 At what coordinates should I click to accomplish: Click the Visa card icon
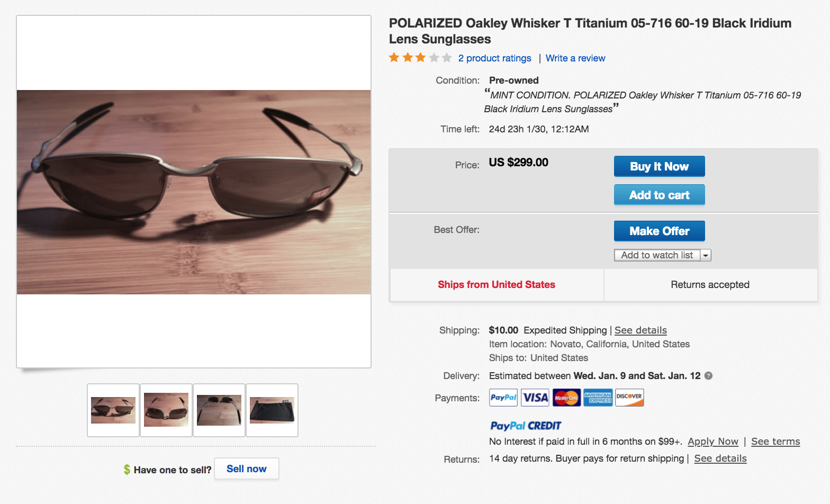(x=535, y=398)
